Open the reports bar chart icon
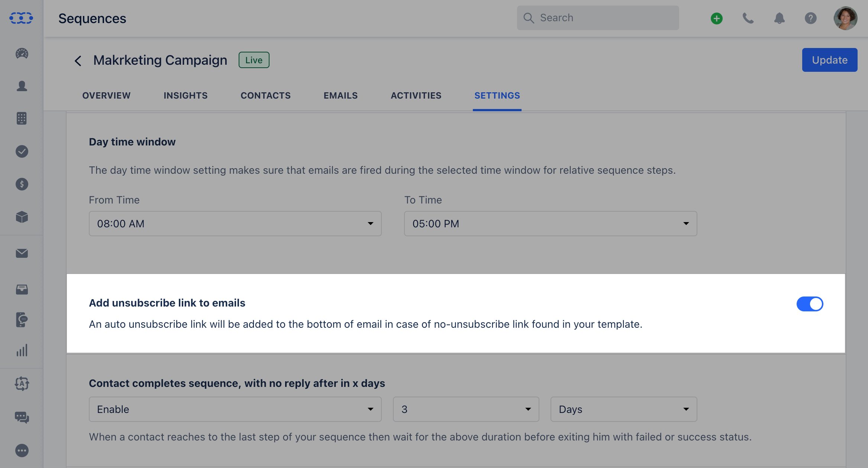 pos(22,350)
